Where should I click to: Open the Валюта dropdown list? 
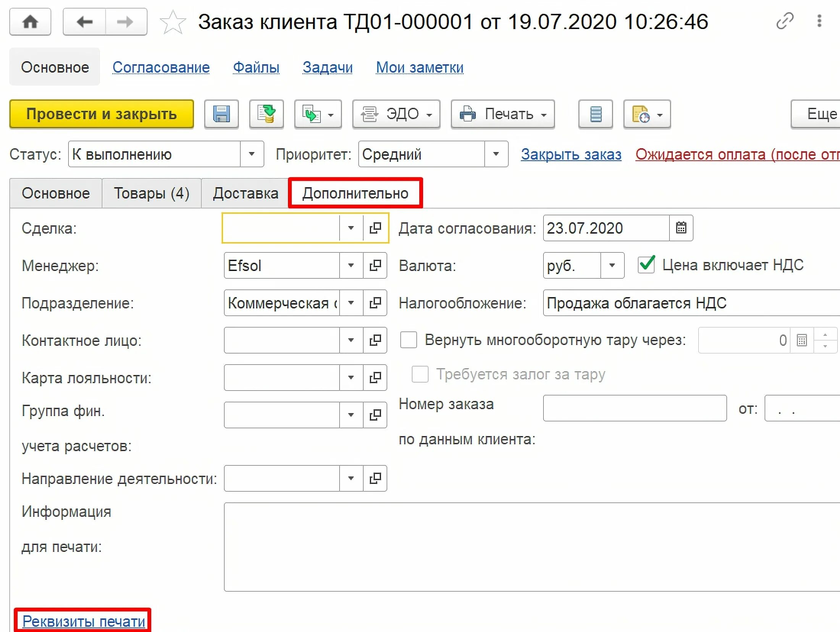pyautogui.click(x=612, y=265)
